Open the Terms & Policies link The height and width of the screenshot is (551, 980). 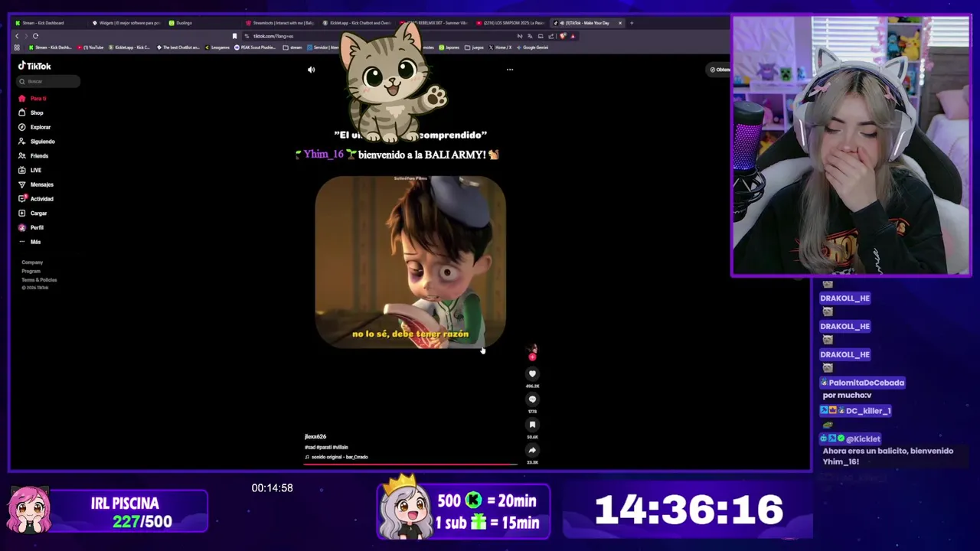point(39,279)
